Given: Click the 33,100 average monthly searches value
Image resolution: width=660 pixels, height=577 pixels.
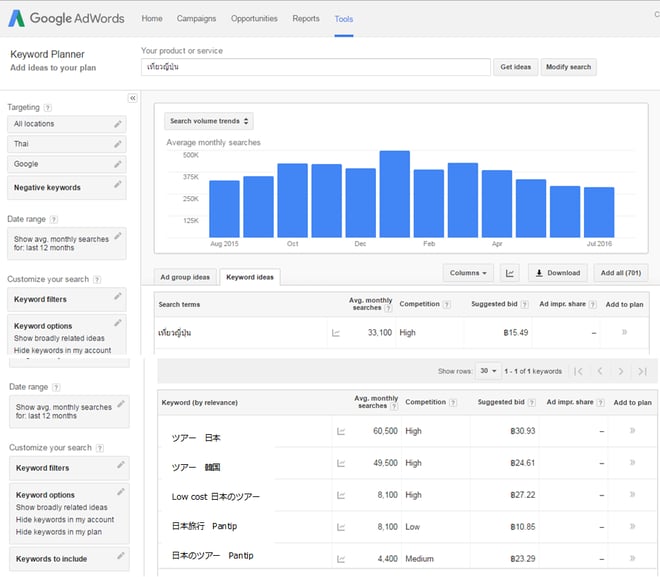Looking at the screenshot, I should pyautogui.click(x=380, y=333).
